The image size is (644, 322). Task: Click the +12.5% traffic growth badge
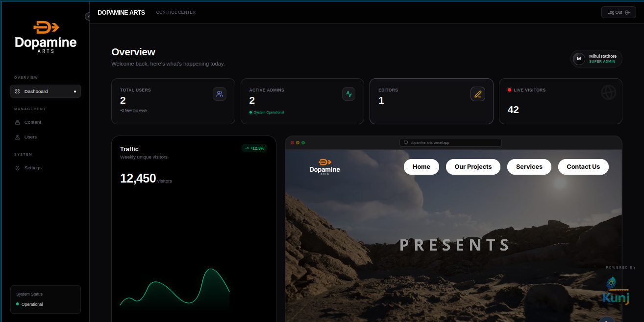(254, 148)
